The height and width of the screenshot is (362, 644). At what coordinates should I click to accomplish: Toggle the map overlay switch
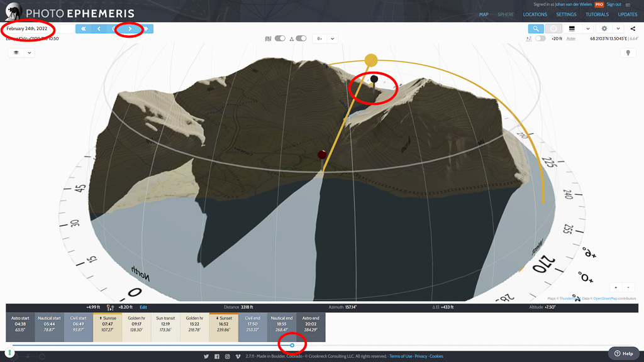[x=280, y=39]
